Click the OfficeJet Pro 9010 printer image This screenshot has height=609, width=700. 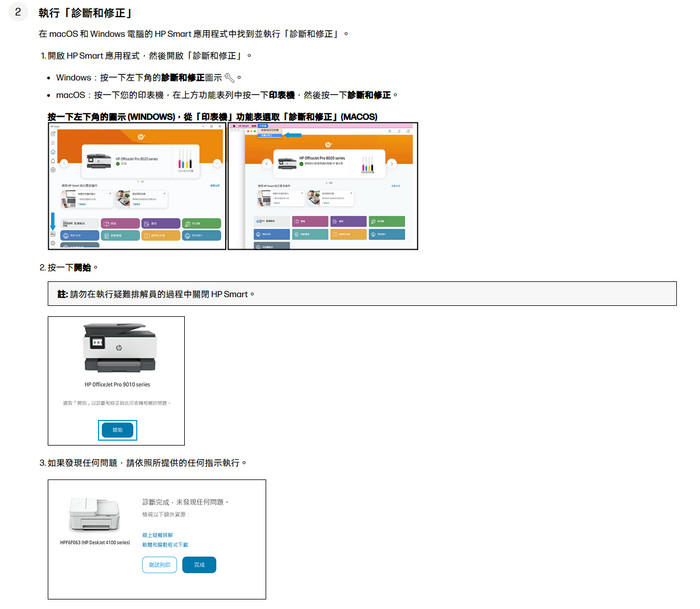tap(116, 351)
